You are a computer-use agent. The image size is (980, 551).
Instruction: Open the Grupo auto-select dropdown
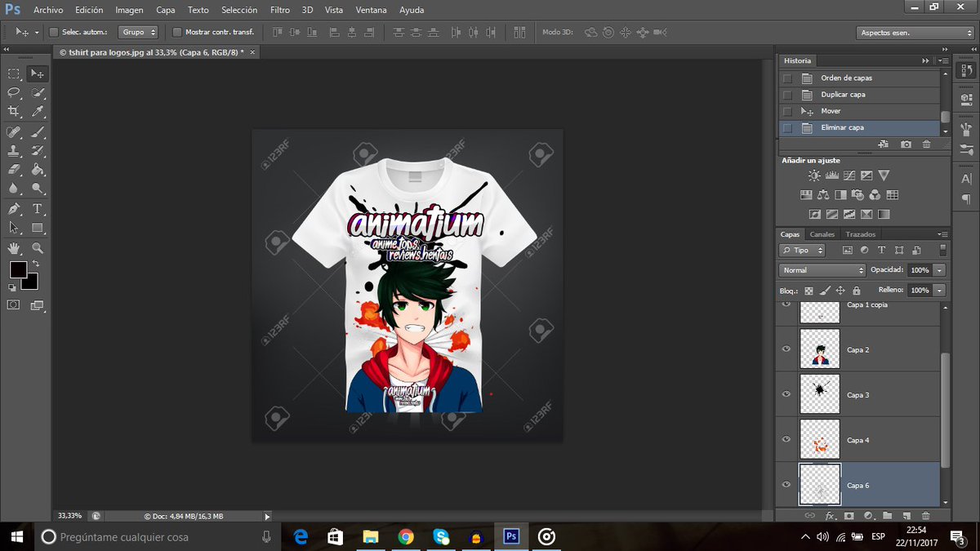(139, 33)
